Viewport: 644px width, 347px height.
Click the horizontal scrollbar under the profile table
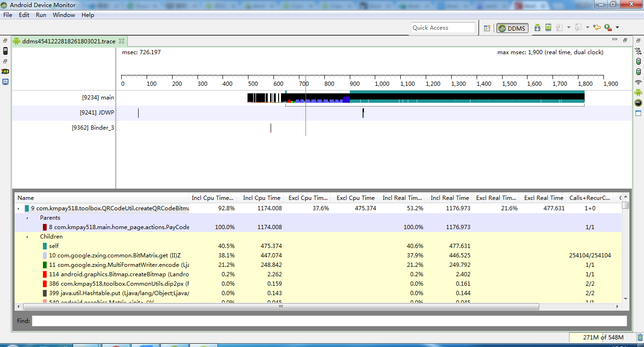pyautogui.click(x=281, y=306)
